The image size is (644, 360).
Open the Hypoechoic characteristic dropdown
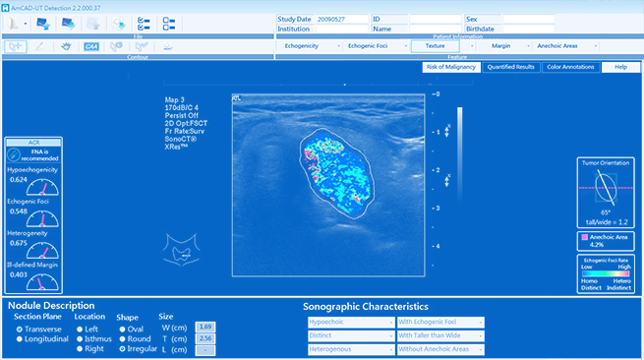pyautogui.click(x=351, y=323)
